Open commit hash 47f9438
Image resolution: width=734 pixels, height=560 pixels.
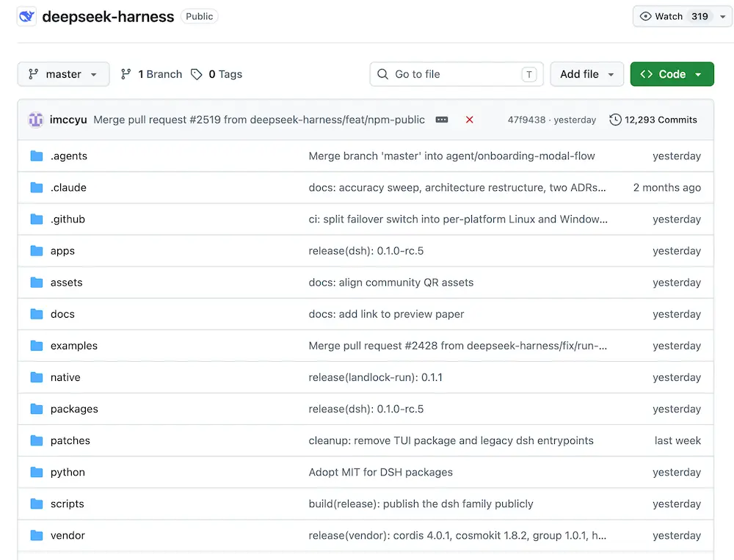[526, 120]
